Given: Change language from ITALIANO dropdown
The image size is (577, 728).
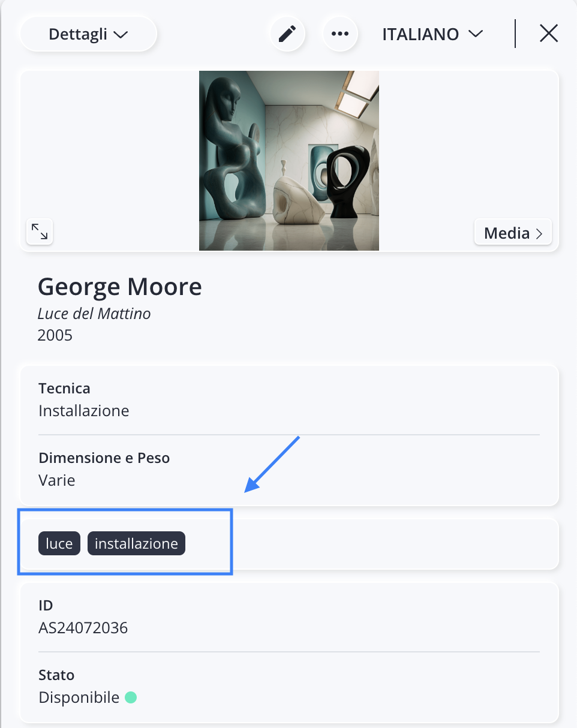Looking at the screenshot, I should coord(432,34).
